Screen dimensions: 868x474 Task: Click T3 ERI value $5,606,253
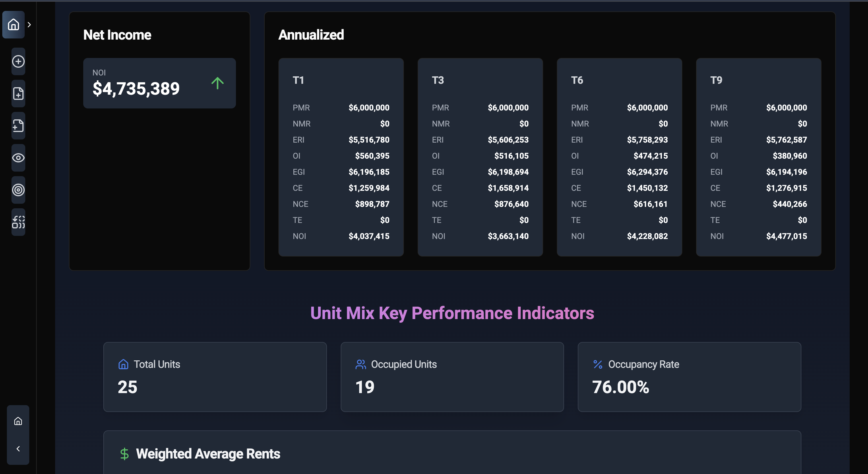(x=508, y=140)
